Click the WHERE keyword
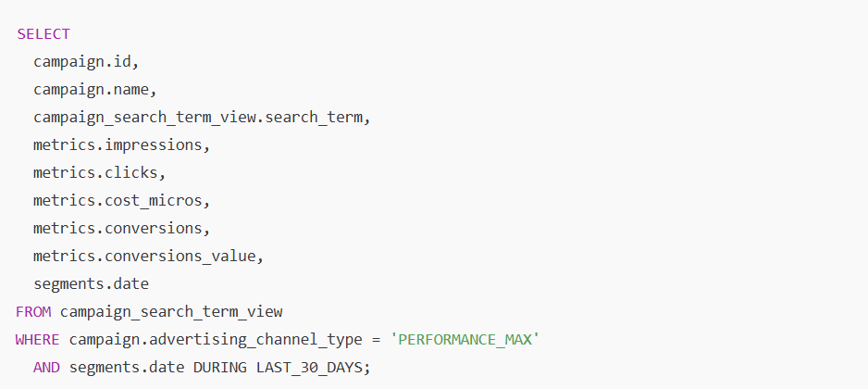The height and width of the screenshot is (389, 868). (38, 340)
